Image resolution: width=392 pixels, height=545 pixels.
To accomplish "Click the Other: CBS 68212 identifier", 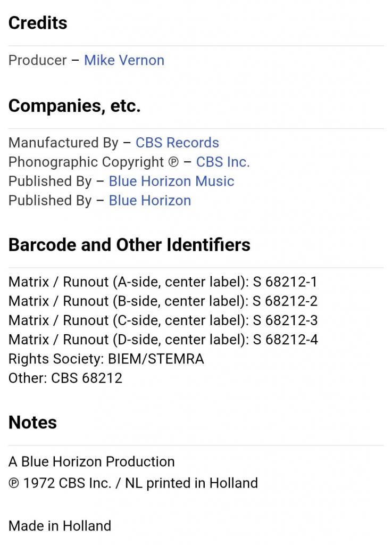I will click(65, 378).
